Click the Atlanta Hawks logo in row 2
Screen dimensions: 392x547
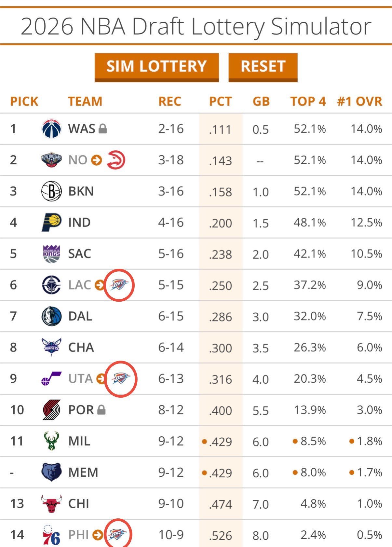point(116,160)
